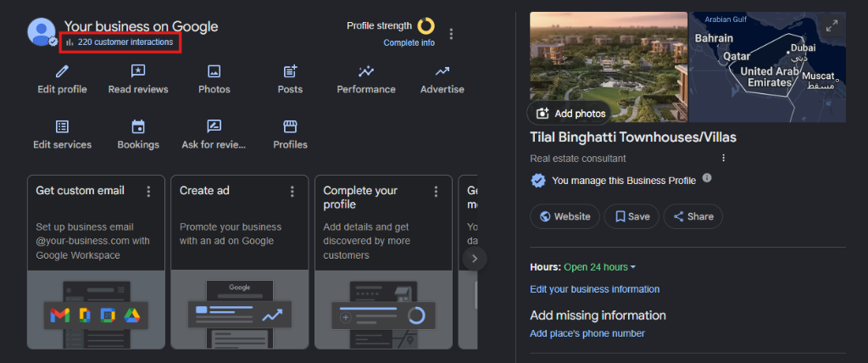
Task: Click Real estate consultant category text
Action: 578,159
